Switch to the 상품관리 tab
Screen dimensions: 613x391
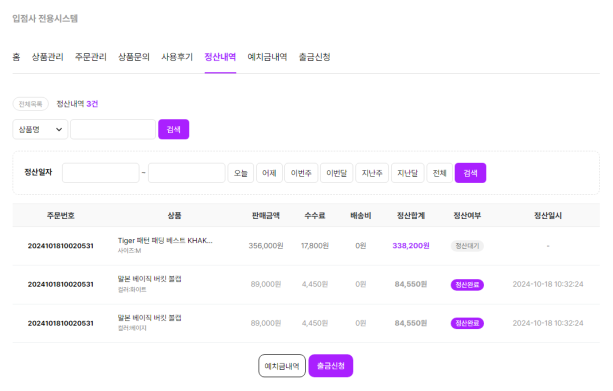(47, 57)
